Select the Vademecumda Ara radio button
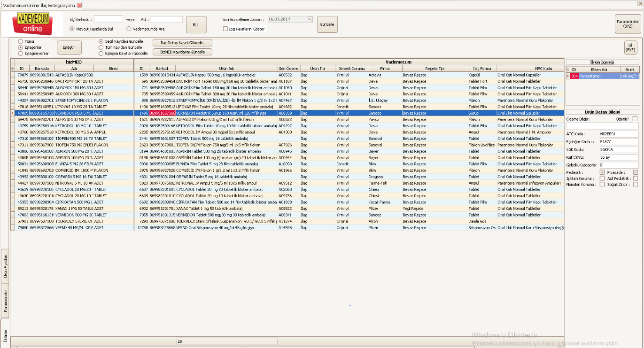This screenshot has height=348, width=644. (129, 29)
